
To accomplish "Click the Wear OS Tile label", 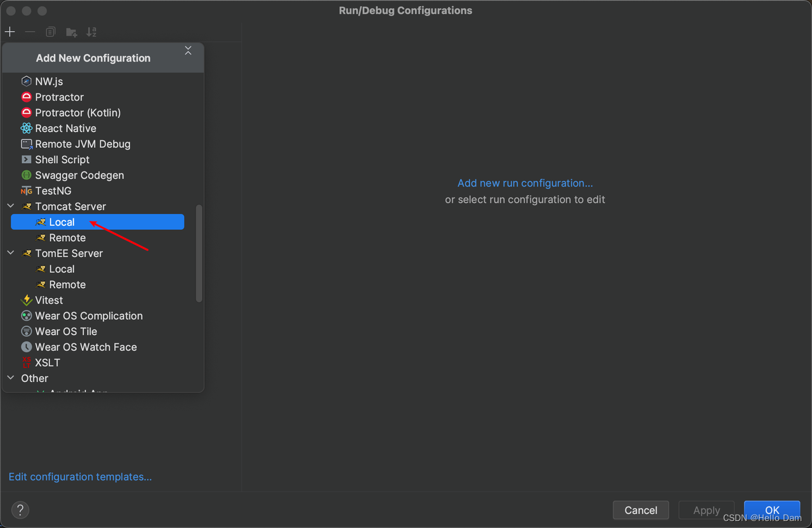I will point(66,331).
